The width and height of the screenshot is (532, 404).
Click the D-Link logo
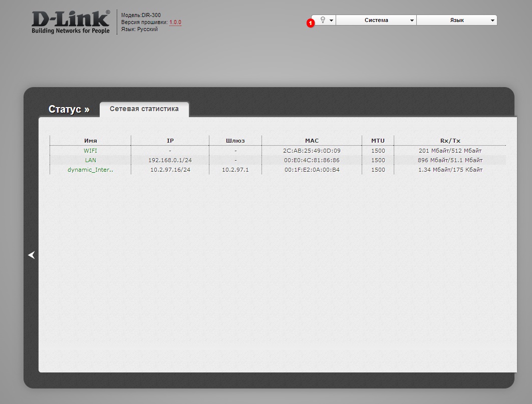tap(71, 22)
